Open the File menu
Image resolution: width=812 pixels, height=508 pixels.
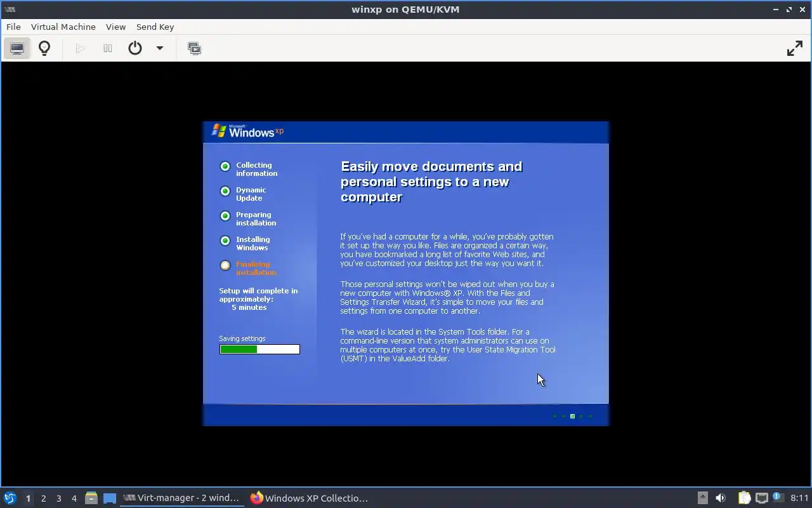coord(13,27)
